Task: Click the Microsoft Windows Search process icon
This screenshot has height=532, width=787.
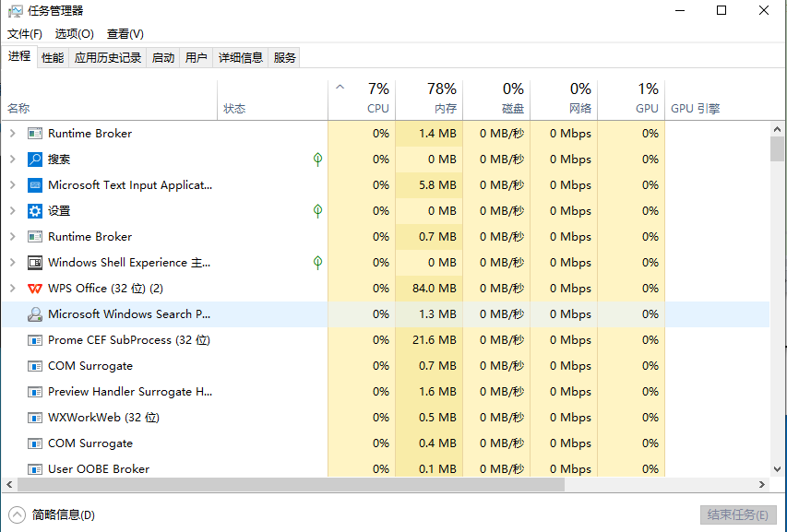Action: (x=35, y=314)
